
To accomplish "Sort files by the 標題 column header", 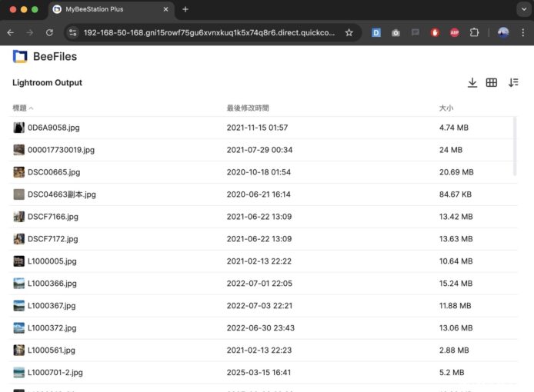I will (20, 108).
